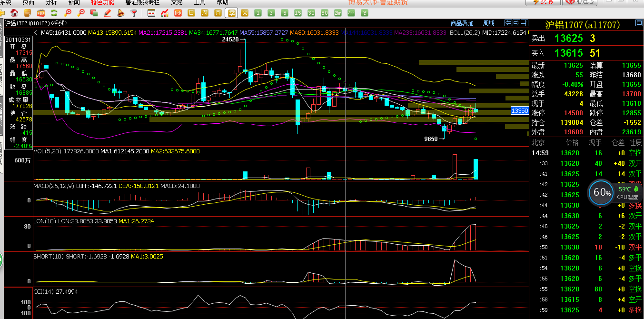This screenshot has height=319, width=644.
Task: Click the right arrow chart navigation icon
Action: coord(516,23)
